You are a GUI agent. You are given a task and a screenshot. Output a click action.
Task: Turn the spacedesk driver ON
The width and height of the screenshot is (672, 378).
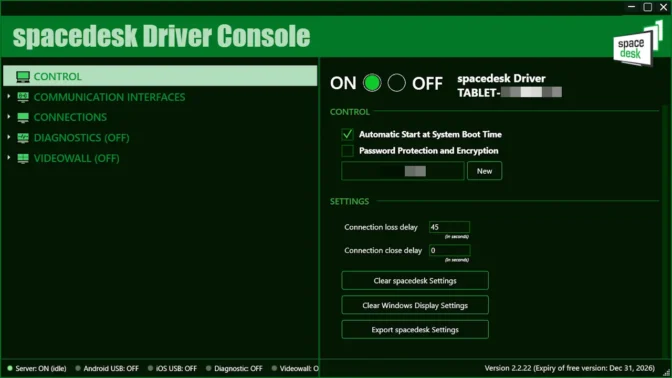point(372,83)
